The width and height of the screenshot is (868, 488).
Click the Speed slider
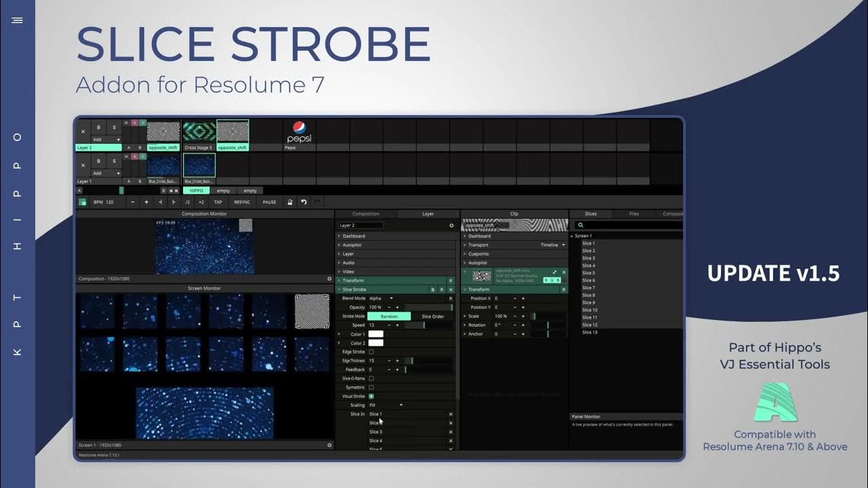(429, 325)
